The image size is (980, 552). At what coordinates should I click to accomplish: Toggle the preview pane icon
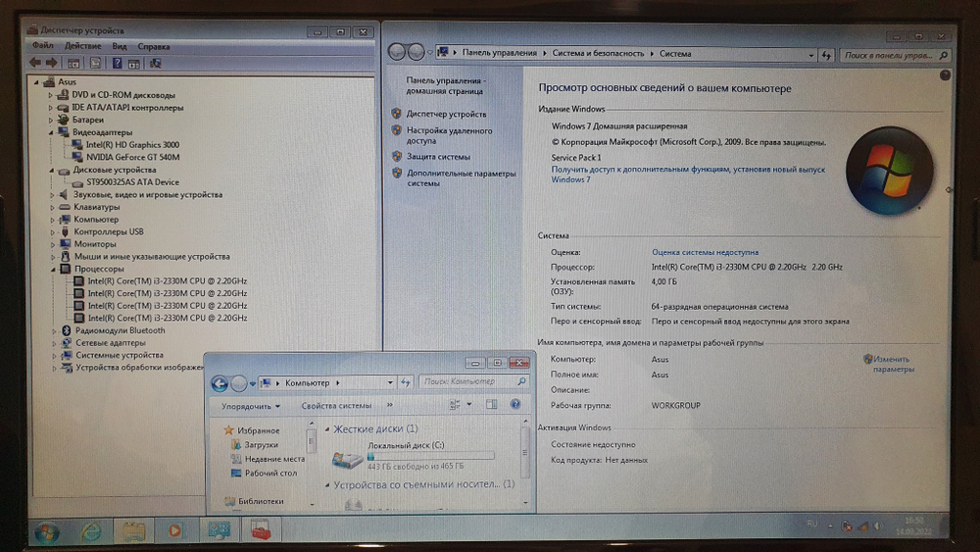coord(491,405)
